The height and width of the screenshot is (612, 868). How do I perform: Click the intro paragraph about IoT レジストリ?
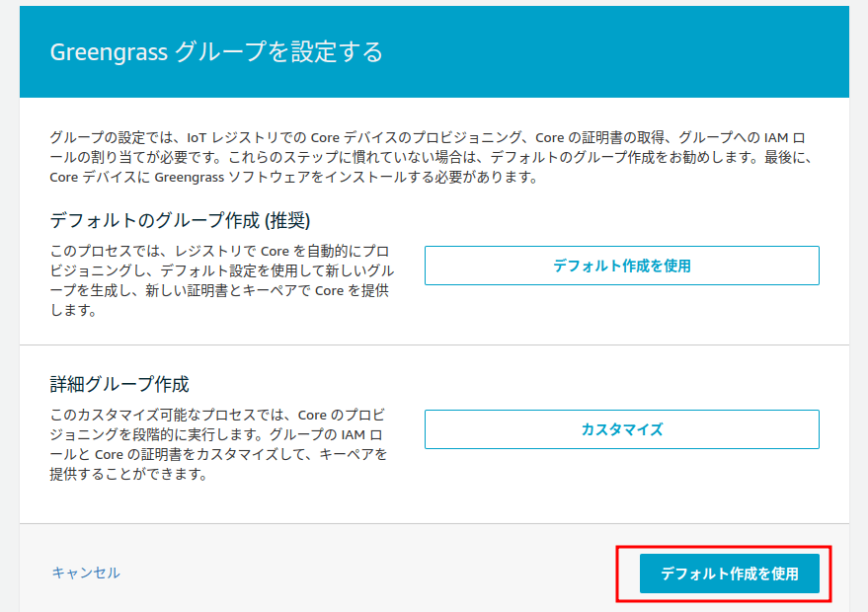coord(432,157)
